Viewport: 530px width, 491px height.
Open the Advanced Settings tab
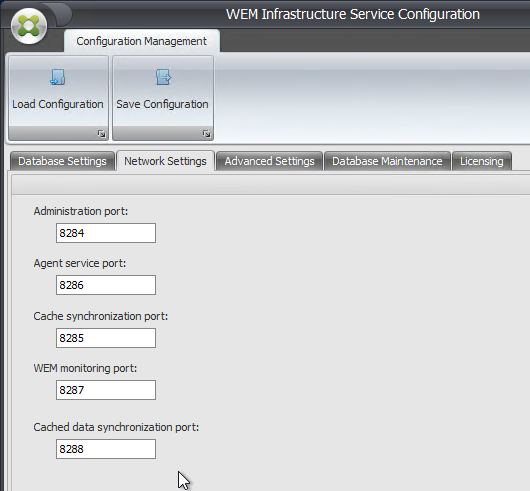point(269,161)
